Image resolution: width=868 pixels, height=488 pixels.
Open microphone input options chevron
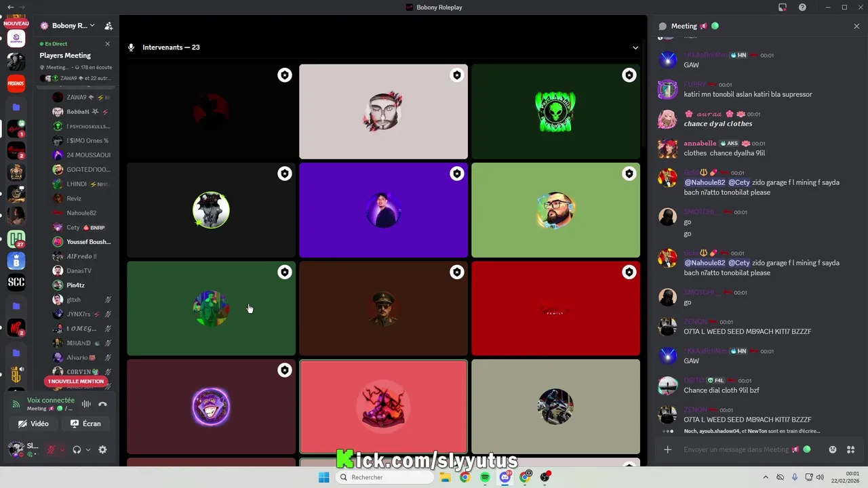pos(62,450)
